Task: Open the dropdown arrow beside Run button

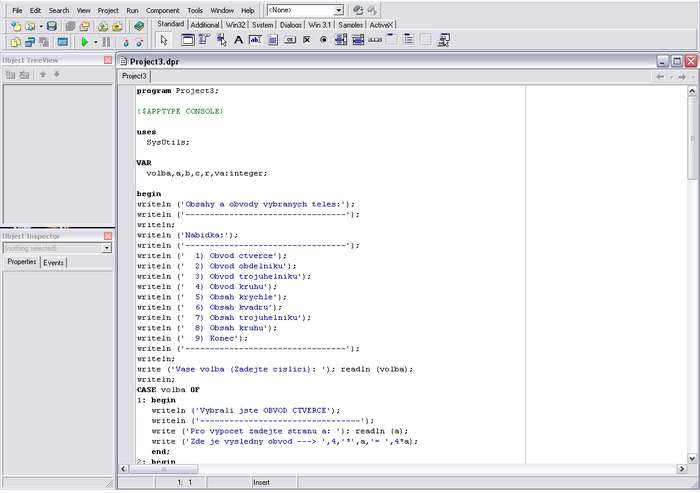Action: [96, 42]
